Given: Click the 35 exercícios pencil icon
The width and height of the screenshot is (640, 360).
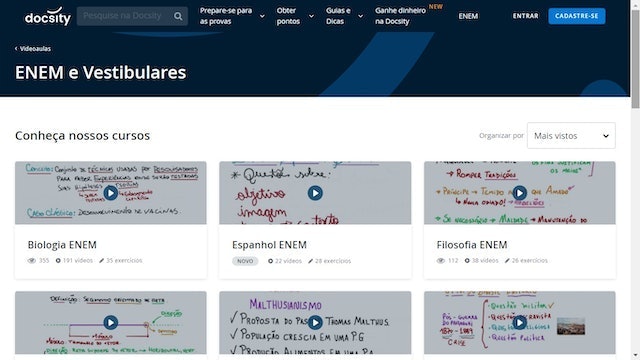Looking at the screenshot, I should tap(102, 260).
